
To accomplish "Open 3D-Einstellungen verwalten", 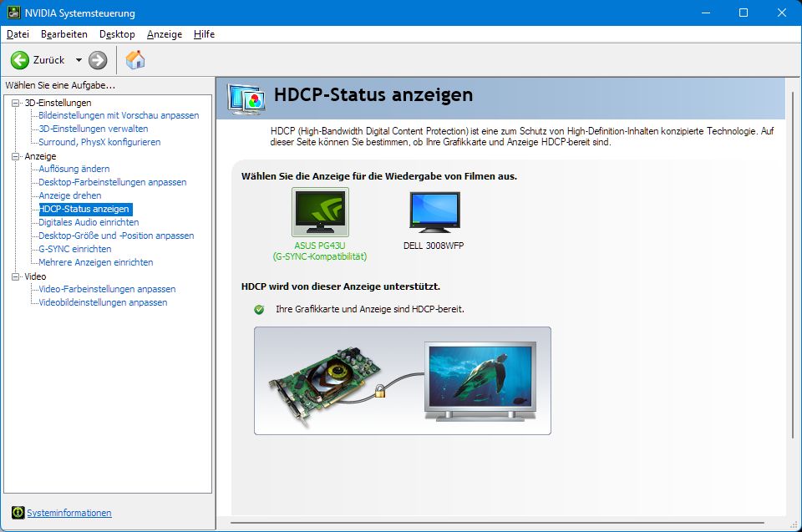I will (94, 129).
